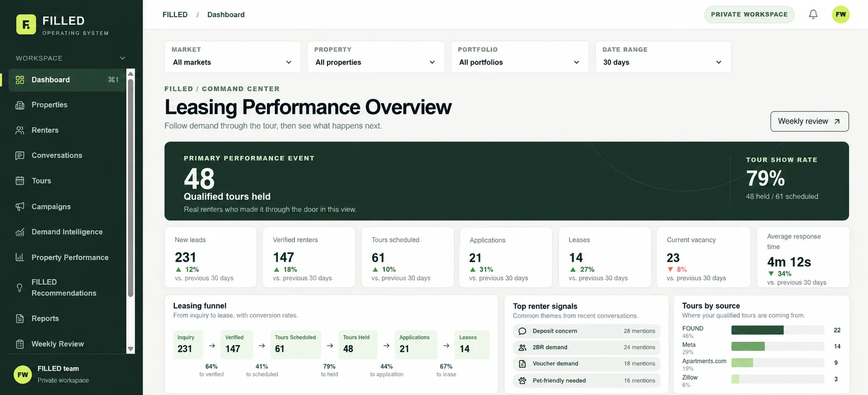This screenshot has width=868, height=395.
Task: Open the FW user avatar in header
Action: point(840,14)
